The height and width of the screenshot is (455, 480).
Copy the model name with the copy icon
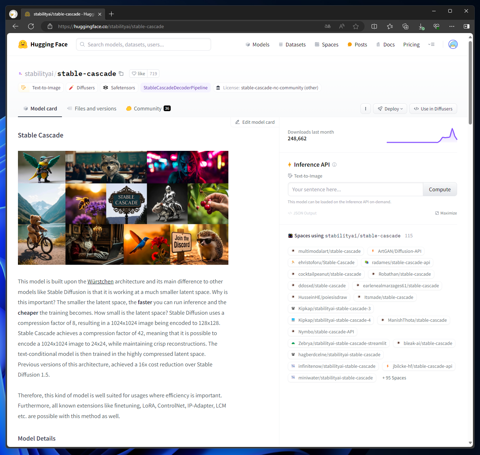coord(121,74)
